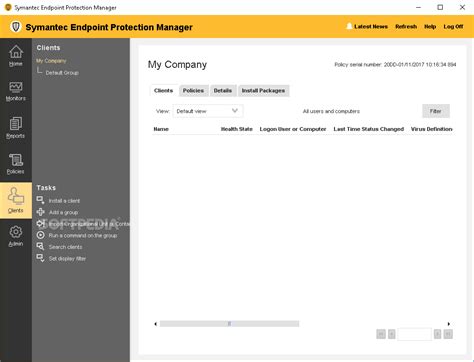Click Refresh in the header
The width and height of the screenshot is (474, 362).
pos(406,26)
